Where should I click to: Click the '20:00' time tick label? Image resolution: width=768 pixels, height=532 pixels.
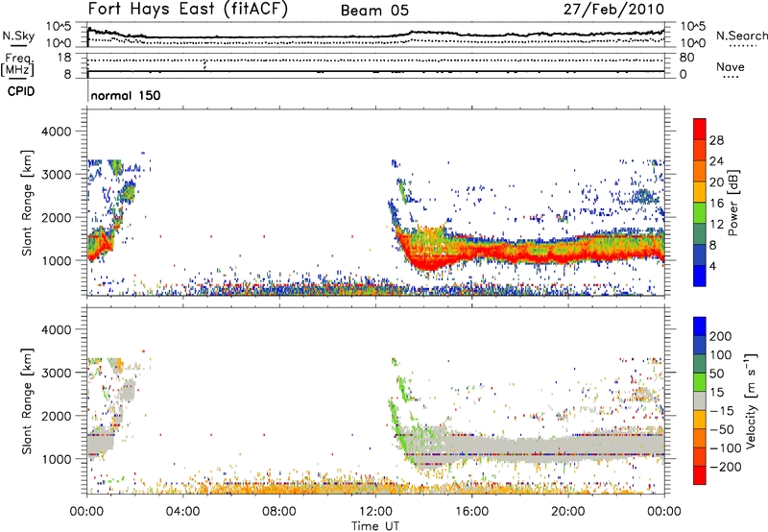coord(567,512)
